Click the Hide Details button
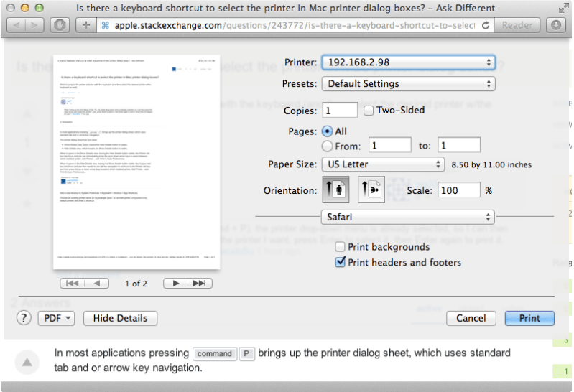 [121, 318]
